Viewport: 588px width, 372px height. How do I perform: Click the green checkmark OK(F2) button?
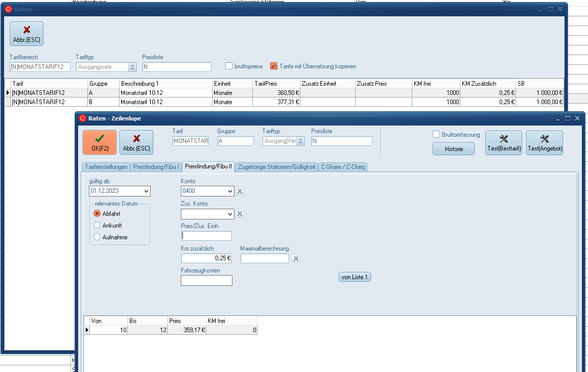[x=100, y=142]
